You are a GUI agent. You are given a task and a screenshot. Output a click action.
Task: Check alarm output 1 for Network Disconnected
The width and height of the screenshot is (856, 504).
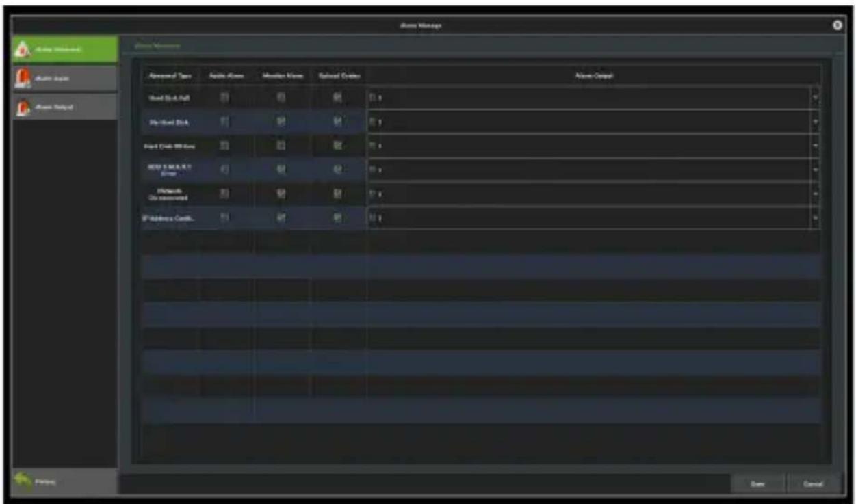[x=373, y=194]
